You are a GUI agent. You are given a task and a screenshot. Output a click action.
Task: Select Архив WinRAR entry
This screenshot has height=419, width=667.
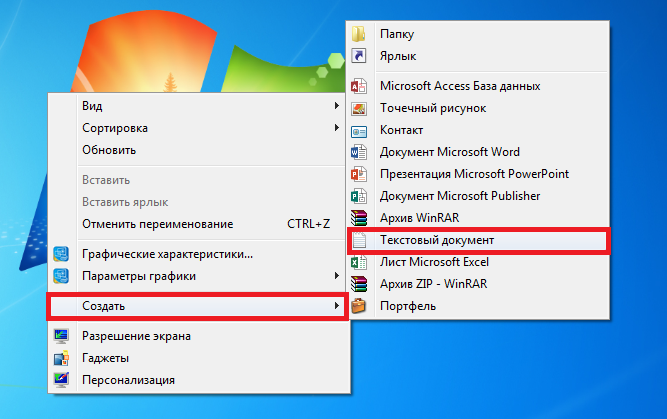478,218
